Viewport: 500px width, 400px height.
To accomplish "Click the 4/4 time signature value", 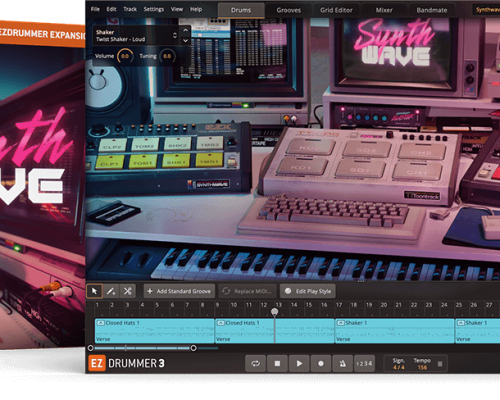I will coord(399,367).
